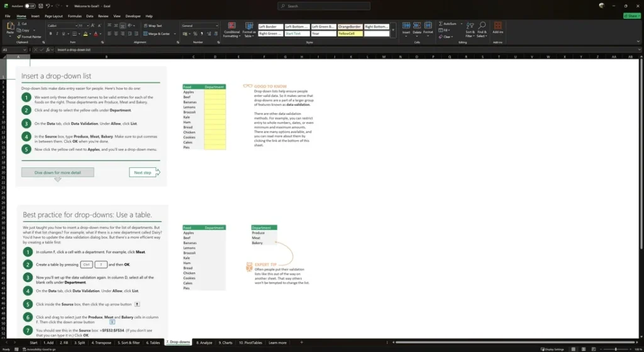This screenshot has width=644, height=352.
Task: Open the File menu
Action: click(x=8, y=16)
